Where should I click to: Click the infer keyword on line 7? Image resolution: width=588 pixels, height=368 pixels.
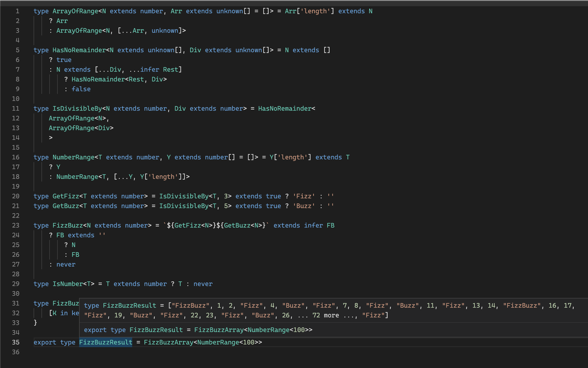coord(150,69)
